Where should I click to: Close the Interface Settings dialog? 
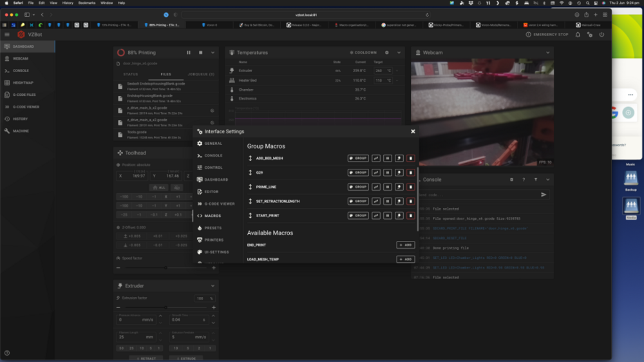coord(413,131)
